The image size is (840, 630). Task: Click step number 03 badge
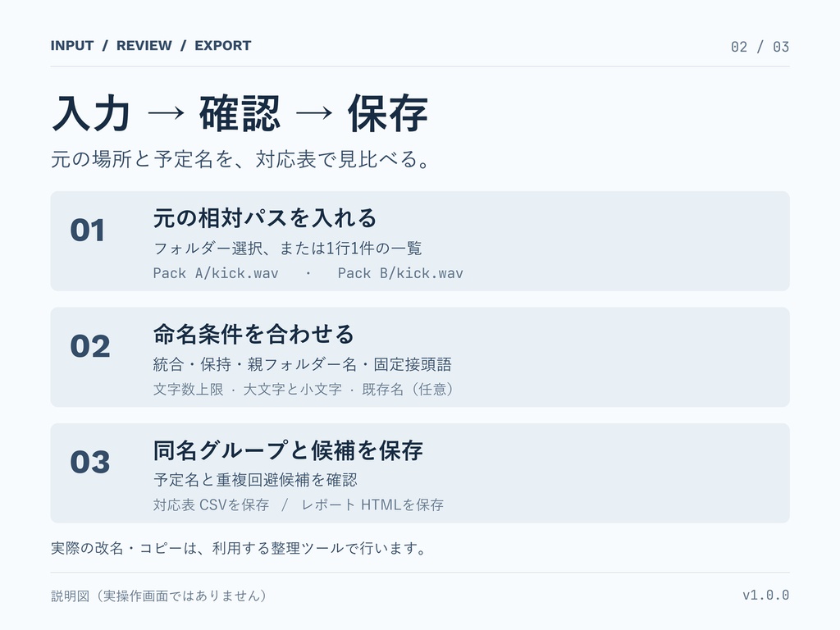click(90, 462)
